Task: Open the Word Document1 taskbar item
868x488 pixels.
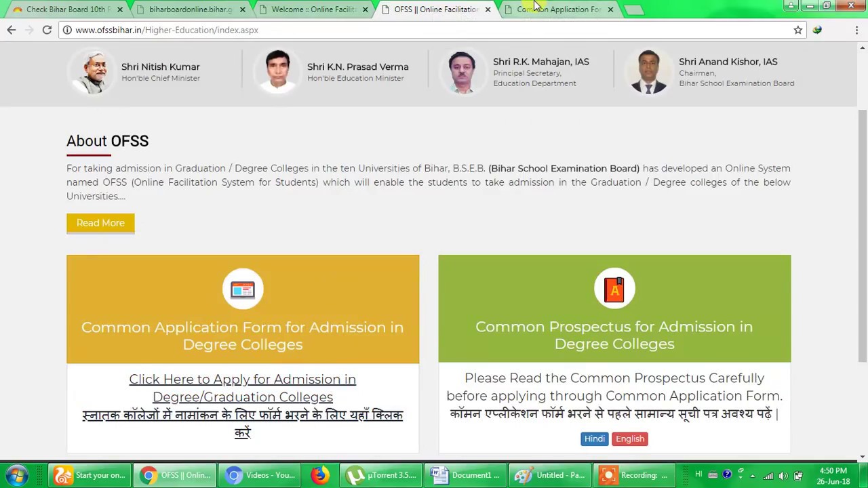Action: coord(467,475)
